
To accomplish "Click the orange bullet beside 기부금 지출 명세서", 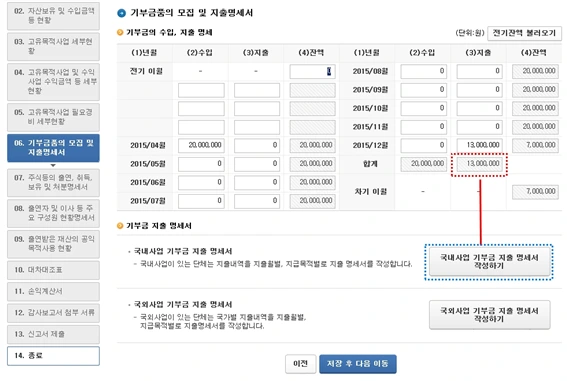I will pos(120,226).
